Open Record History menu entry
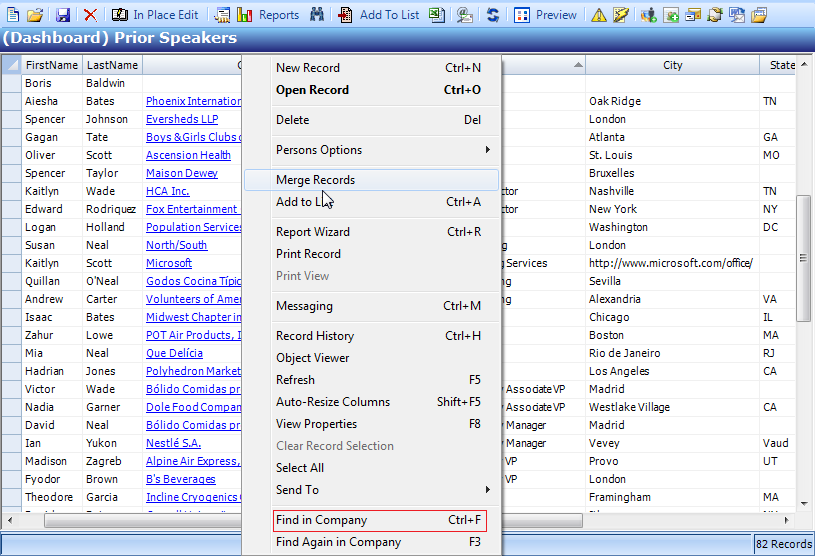The width and height of the screenshot is (820, 556). (372, 336)
